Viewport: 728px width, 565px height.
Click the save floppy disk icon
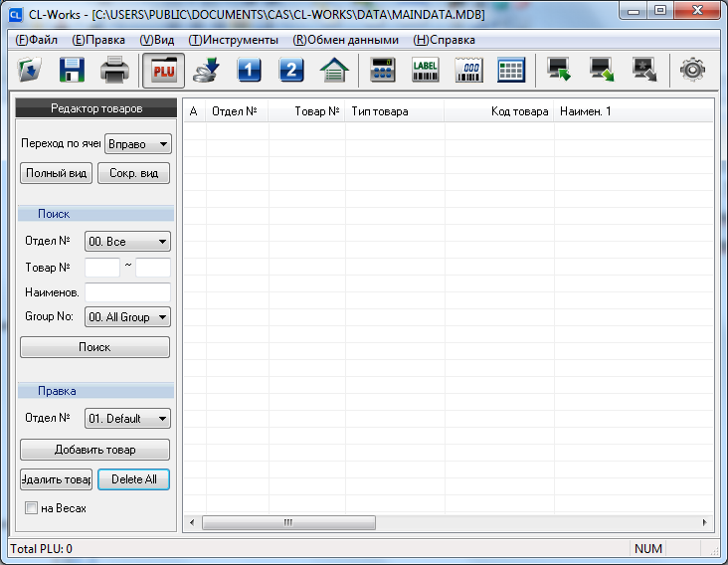(72, 71)
